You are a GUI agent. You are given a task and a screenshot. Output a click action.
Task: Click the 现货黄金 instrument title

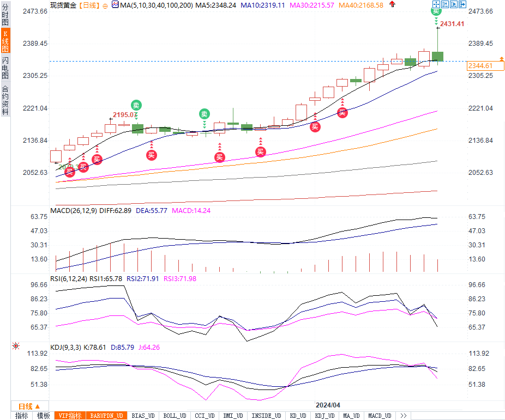63,5
